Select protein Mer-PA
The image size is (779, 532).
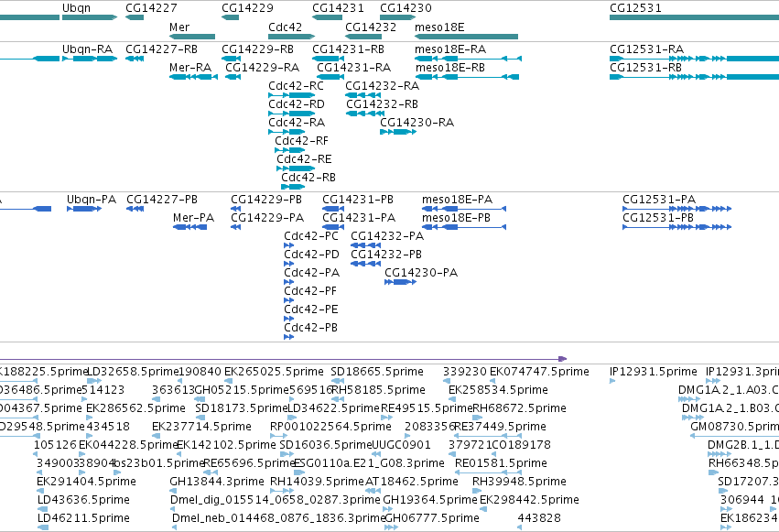(189, 227)
